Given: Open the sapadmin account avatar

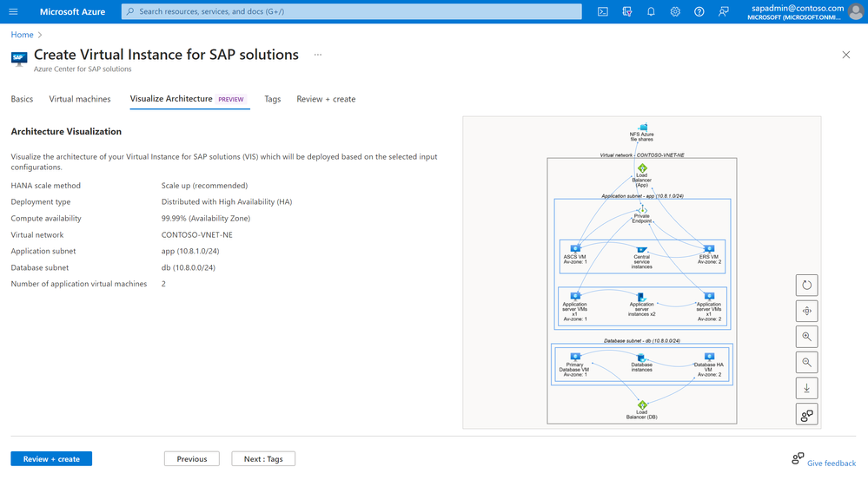Looking at the screenshot, I should [x=856, y=11].
